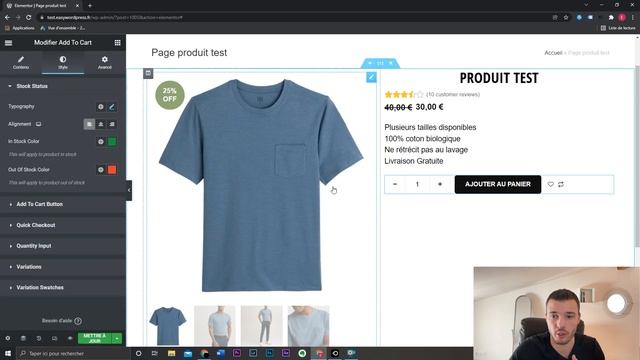Set alignment to center
The height and width of the screenshot is (360, 640).
click(100, 124)
